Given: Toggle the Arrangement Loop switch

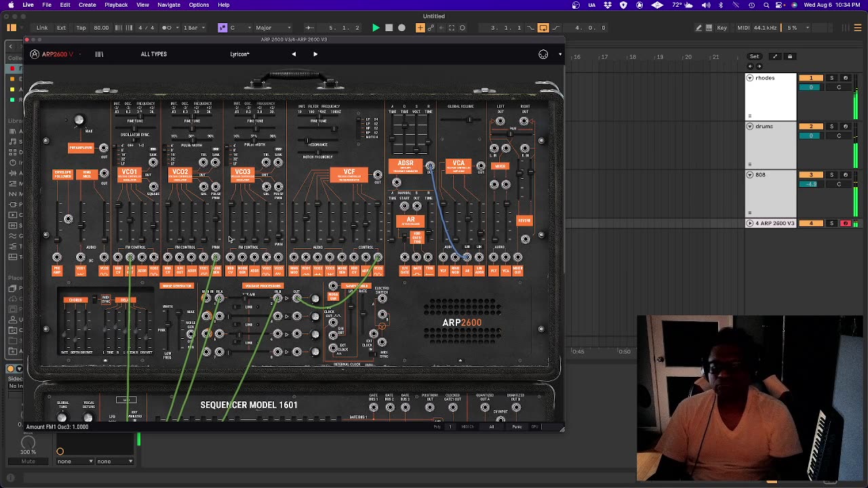Looking at the screenshot, I should 543,28.
